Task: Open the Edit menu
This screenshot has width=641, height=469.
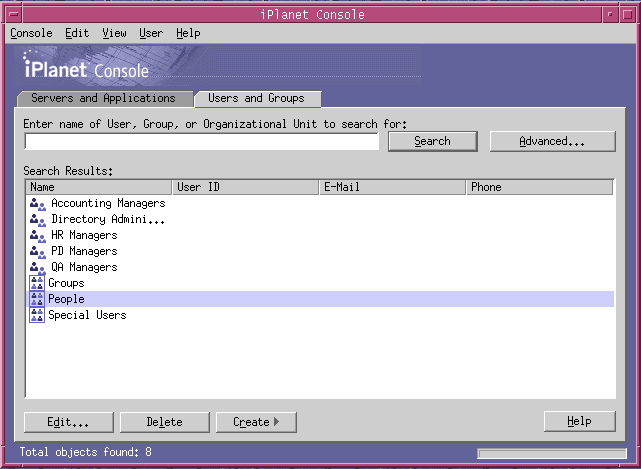Action: point(77,33)
